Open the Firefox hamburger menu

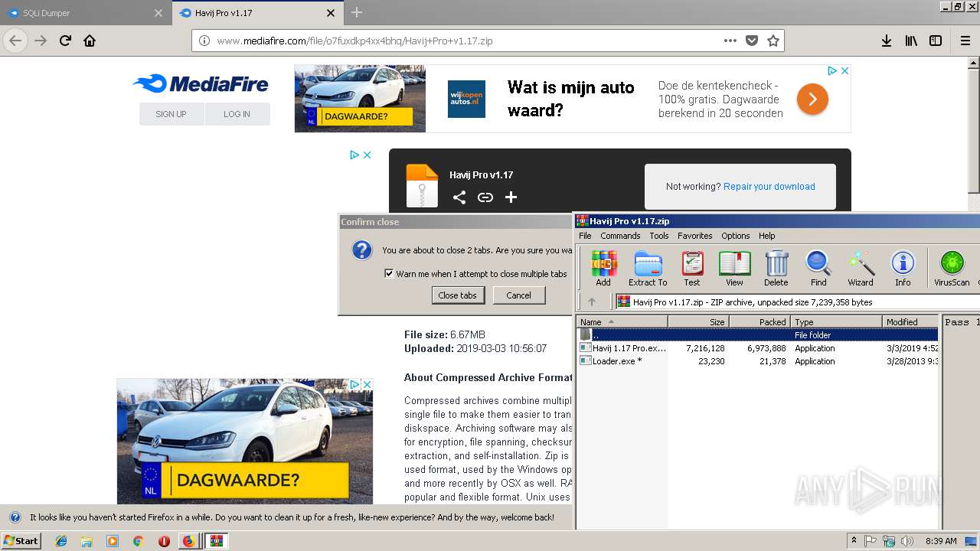(x=965, y=41)
